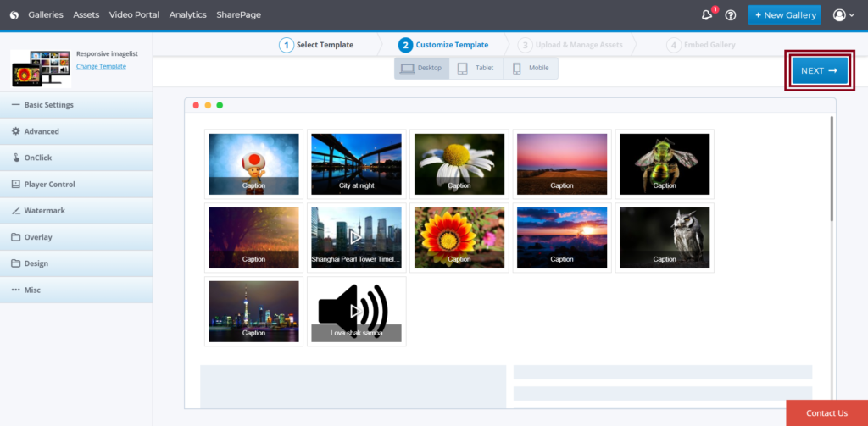Switch preview to Tablet view
868x426 pixels.
[476, 69]
